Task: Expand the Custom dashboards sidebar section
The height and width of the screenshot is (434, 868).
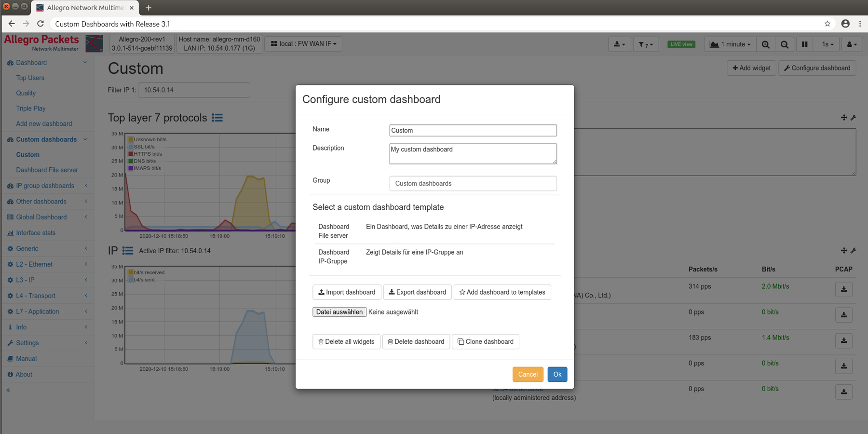Action: (46, 139)
